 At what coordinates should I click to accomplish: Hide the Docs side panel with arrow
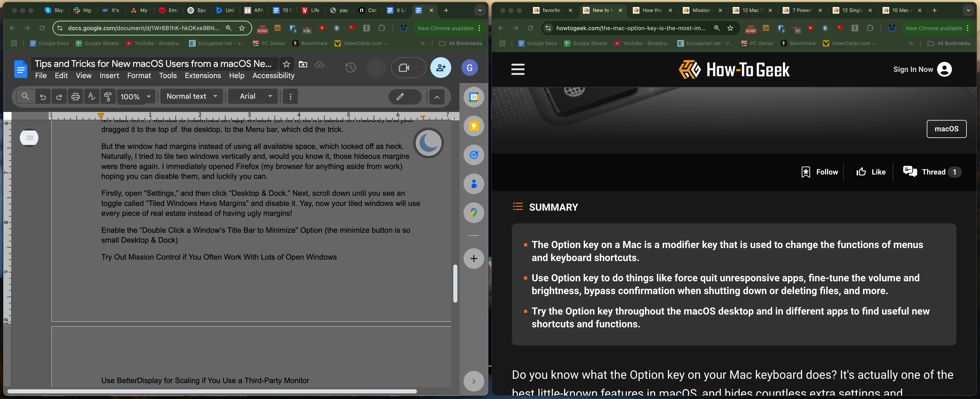[x=474, y=381]
